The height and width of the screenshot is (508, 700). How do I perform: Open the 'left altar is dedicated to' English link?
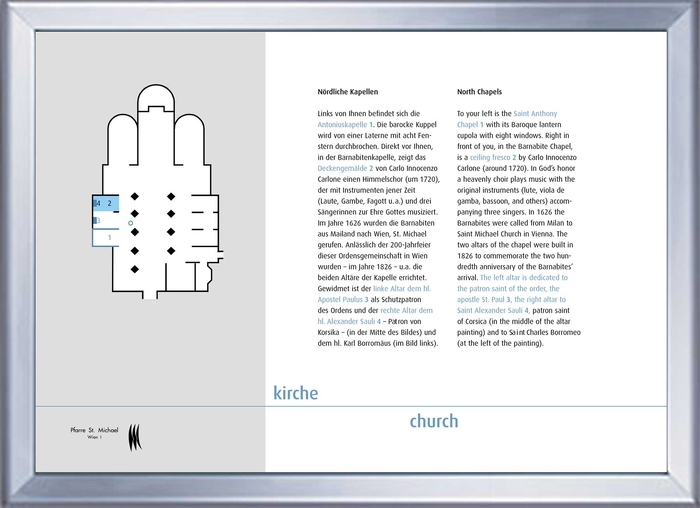[x=524, y=278]
